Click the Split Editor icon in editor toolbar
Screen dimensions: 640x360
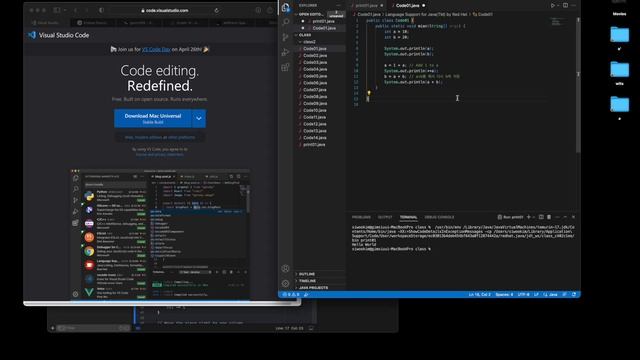(x=565, y=6)
